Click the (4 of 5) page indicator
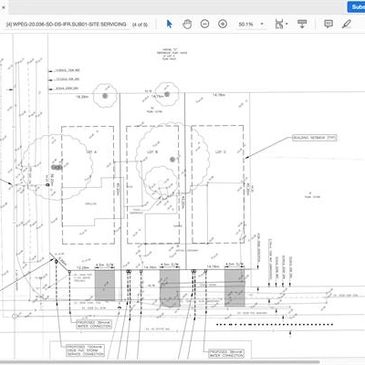 click(140, 24)
